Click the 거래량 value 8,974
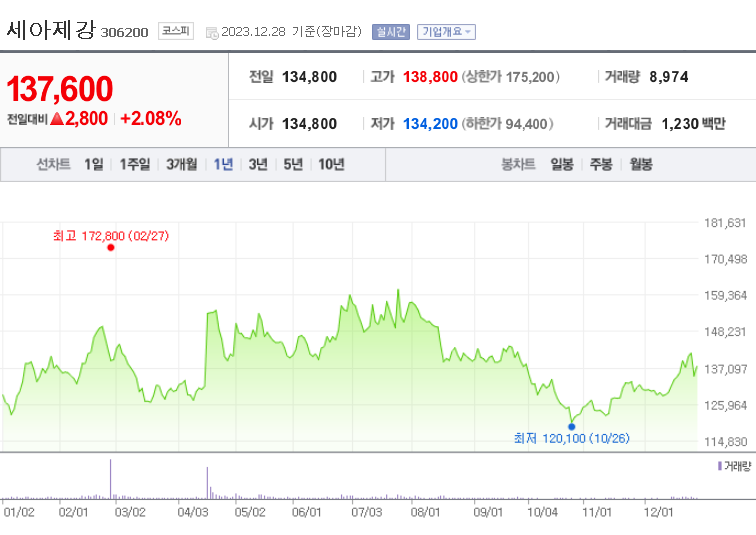Image resolution: width=756 pixels, height=535 pixels. tap(669, 77)
